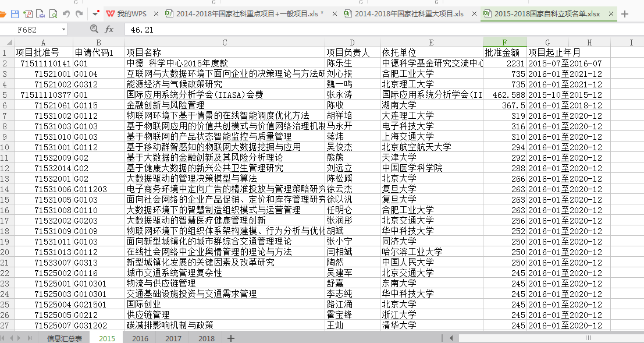The width and height of the screenshot is (644, 343).
Task: Switch to the 2014-2018年国家社科重大项目.xls tab
Action: click(x=409, y=14)
